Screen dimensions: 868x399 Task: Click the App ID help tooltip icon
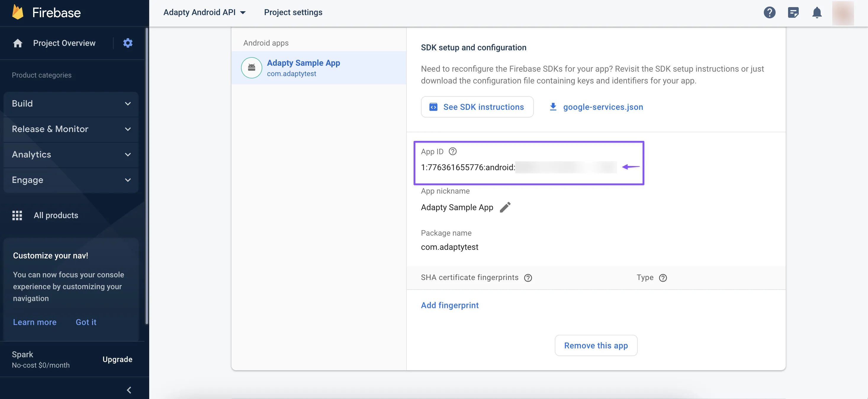(x=453, y=151)
